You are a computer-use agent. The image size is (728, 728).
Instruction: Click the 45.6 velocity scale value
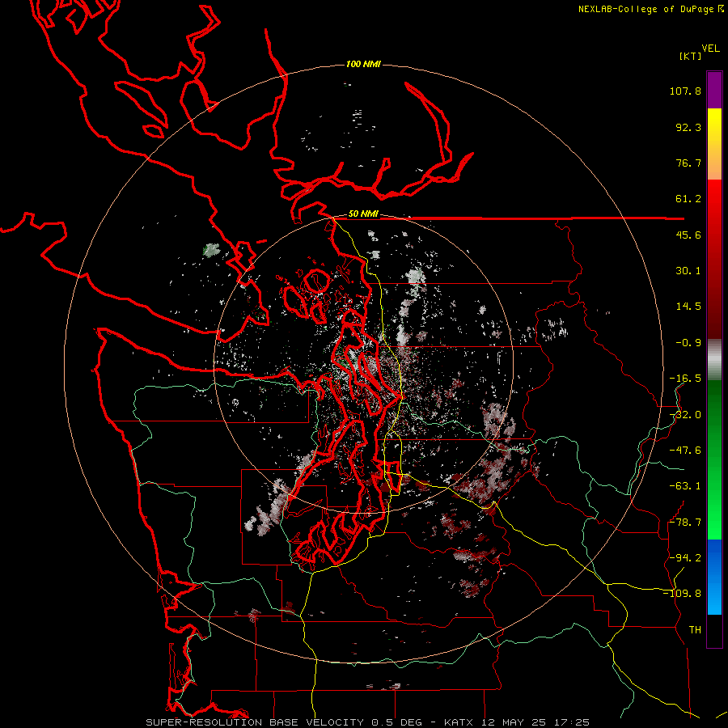(x=688, y=235)
